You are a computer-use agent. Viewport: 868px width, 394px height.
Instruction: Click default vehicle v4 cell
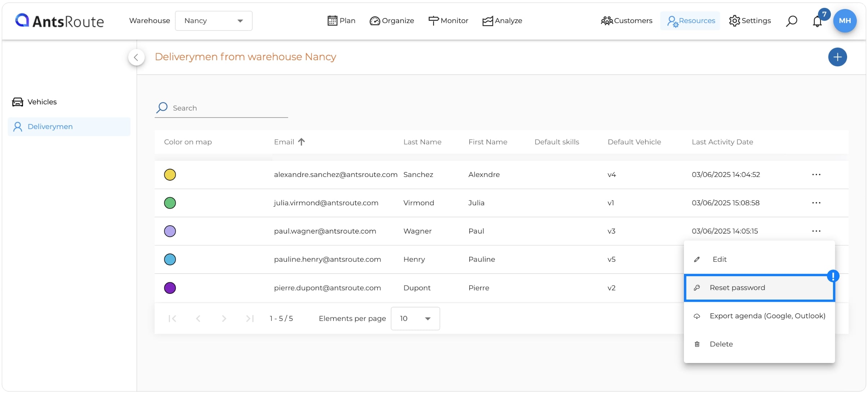pyautogui.click(x=612, y=174)
